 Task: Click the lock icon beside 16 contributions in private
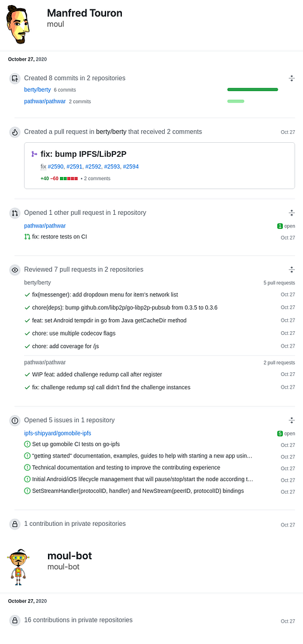coord(15,620)
